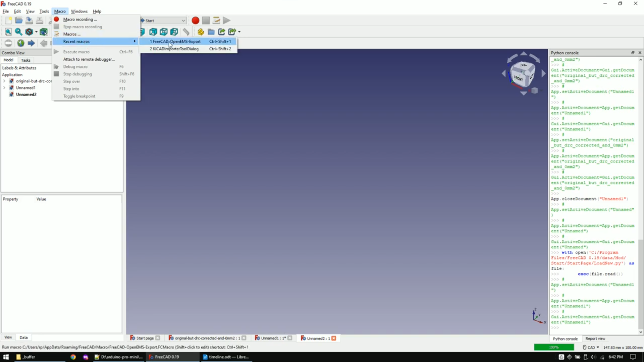The height and width of the screenshot is (362, 644).
Task: Click the Print toolbar icon
Action: [x=40, y=20]
